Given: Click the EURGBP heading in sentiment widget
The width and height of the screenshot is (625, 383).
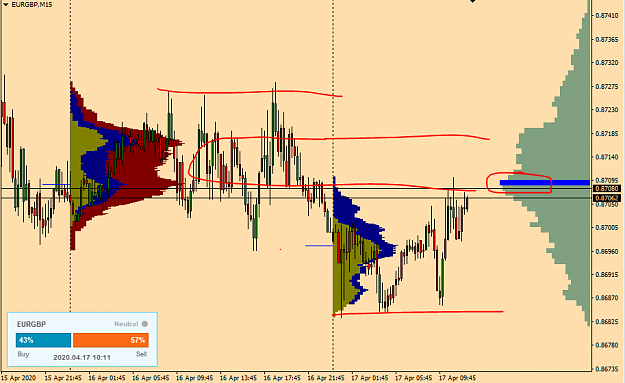Looking at the screenshot, I should pyautogui.click(x=31, y=324).
